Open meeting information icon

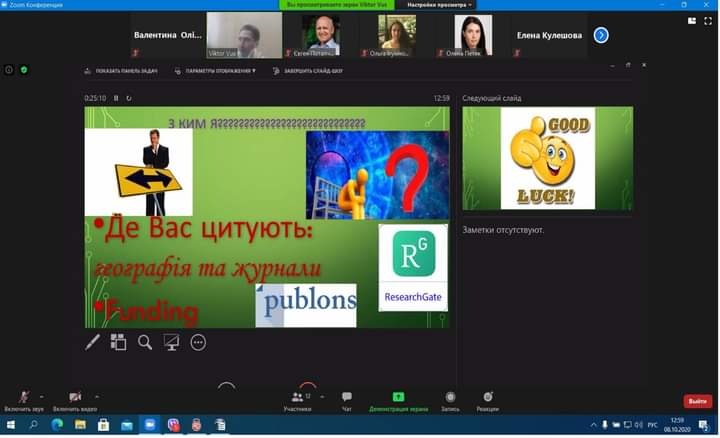click(x=9, y=70)
